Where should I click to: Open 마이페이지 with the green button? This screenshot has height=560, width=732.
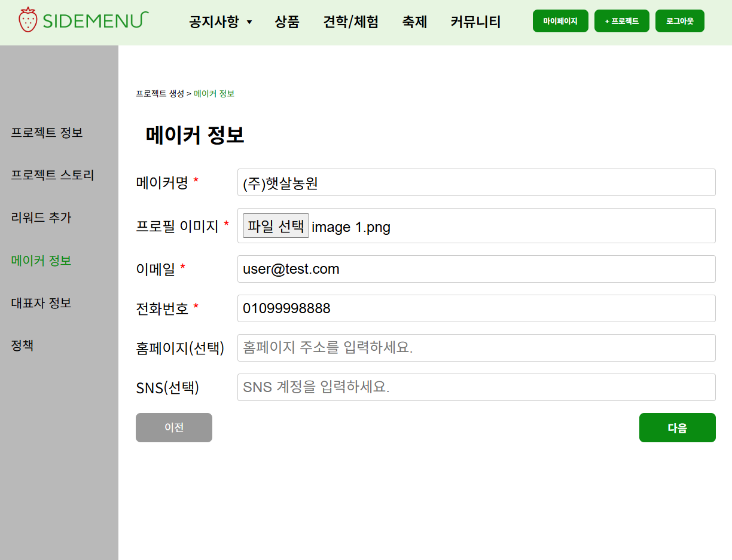tap(560, 20)
